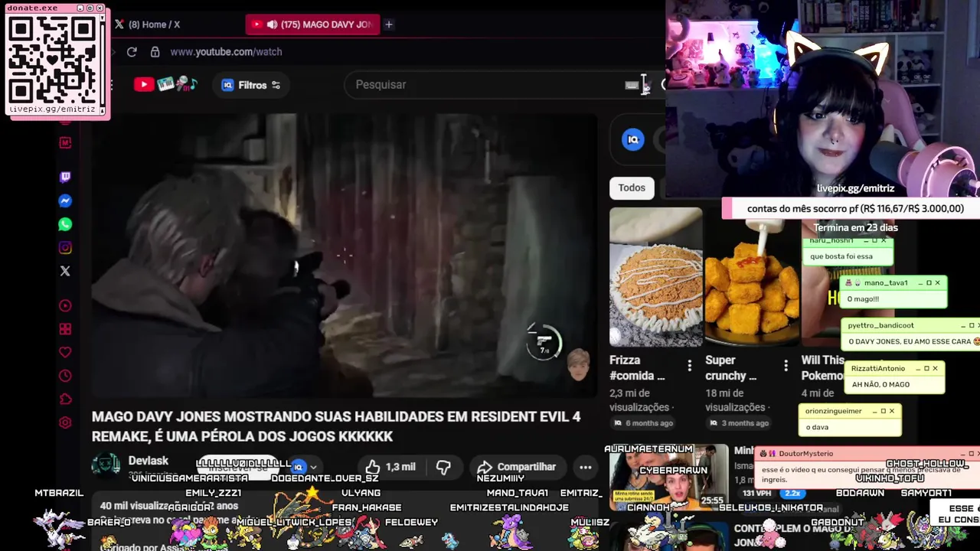Open the Twitch icon in browser sidebar
This screenshot has height=551, width=980.
(65, 178)
